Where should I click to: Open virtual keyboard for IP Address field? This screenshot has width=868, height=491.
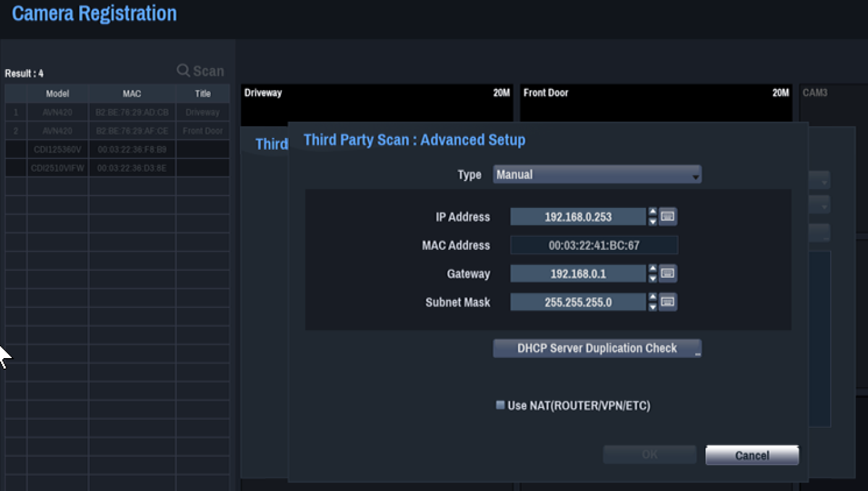(x=668, y=216)
